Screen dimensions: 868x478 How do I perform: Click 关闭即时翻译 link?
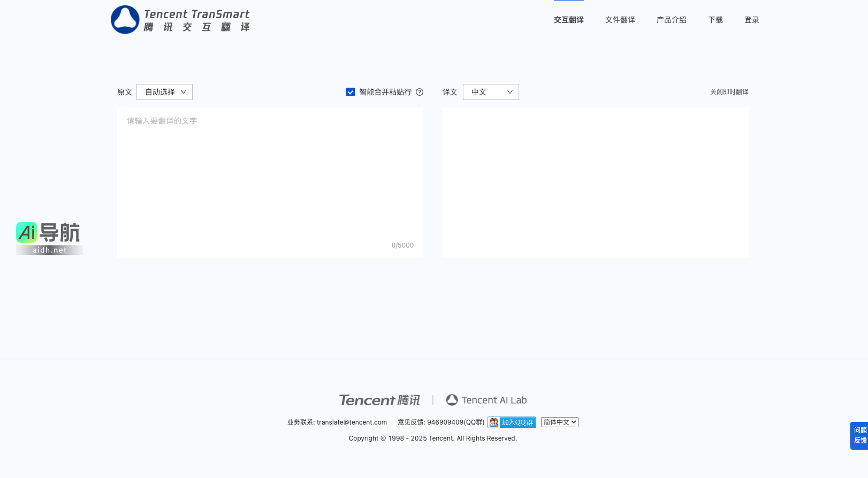[x=729, y=92]
